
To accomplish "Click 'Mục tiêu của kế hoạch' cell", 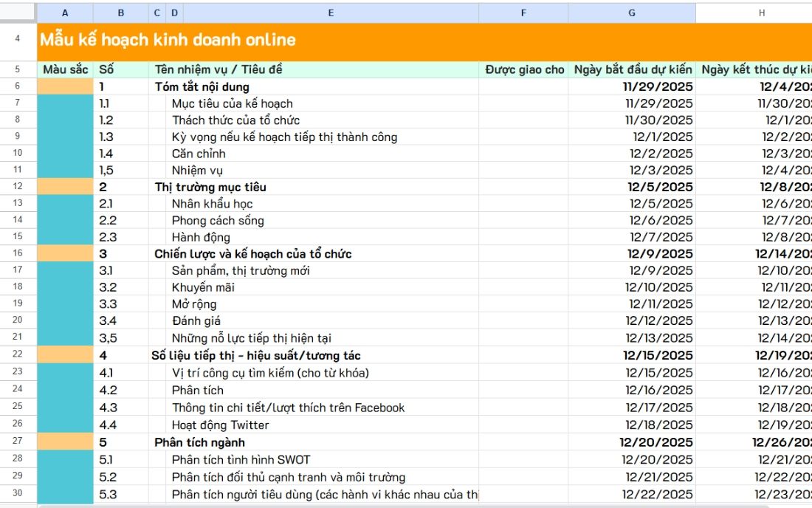I will pos(232,103).
